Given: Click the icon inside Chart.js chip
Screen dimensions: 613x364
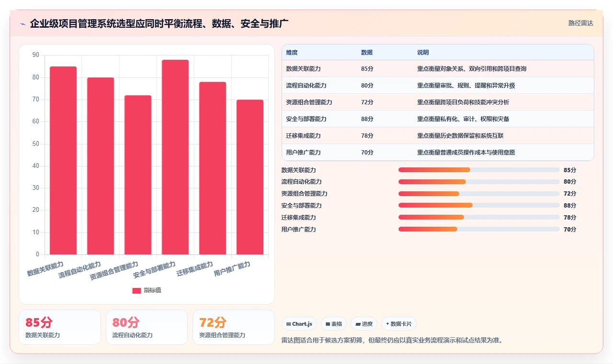Looking at the screenshot, I should [x=288, y=324].
